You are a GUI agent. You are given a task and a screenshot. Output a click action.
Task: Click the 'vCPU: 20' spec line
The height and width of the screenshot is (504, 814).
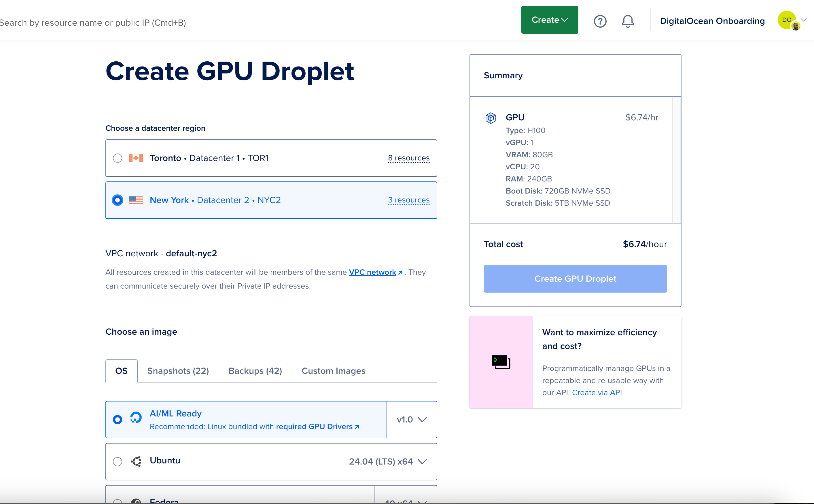coord(522,167)
